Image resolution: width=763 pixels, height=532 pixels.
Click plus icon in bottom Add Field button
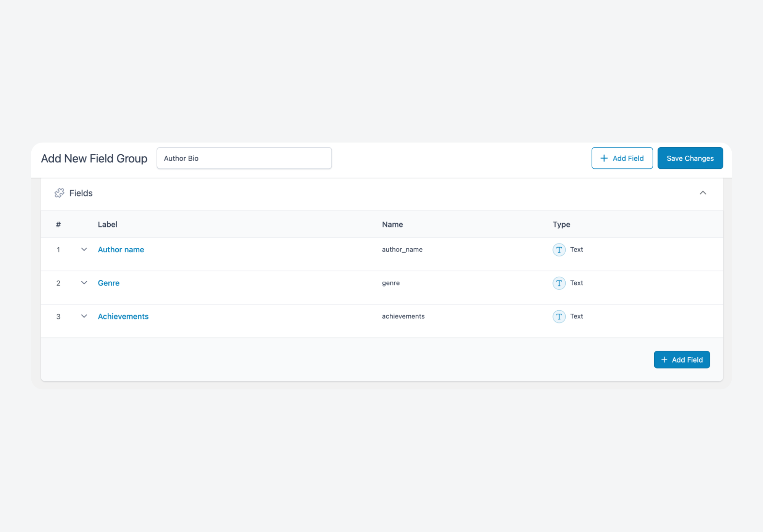[x=664, y=360]
